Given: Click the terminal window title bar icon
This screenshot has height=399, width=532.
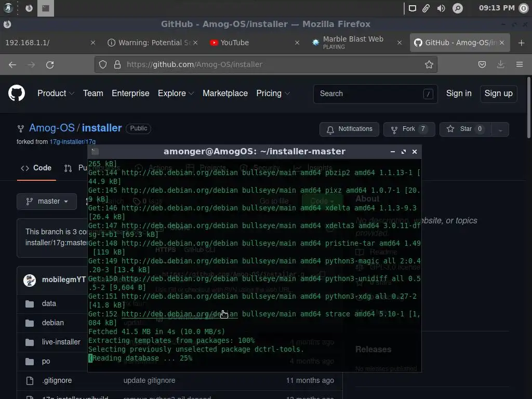Looking at the screenshot, I should (95, 152).
